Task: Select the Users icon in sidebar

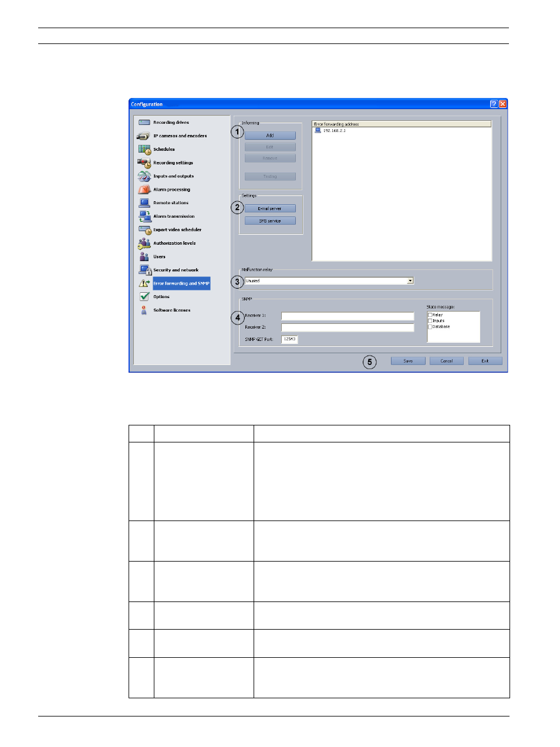Action: 144,256
